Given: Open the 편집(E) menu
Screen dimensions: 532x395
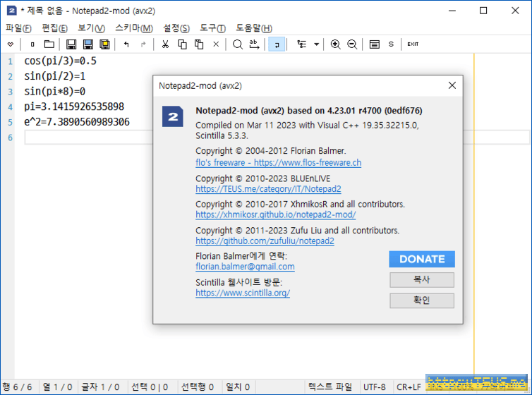Looking at the screenshot, I should 54,28.
